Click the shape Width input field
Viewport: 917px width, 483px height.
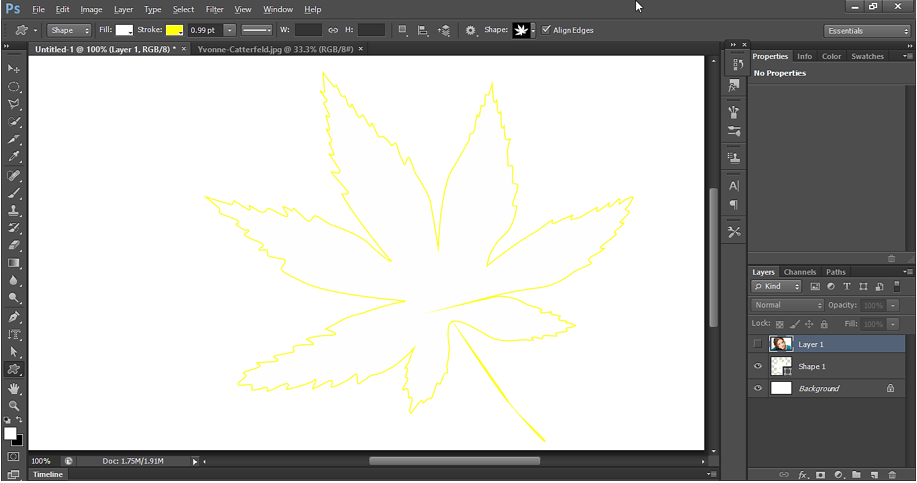point(308,30)
